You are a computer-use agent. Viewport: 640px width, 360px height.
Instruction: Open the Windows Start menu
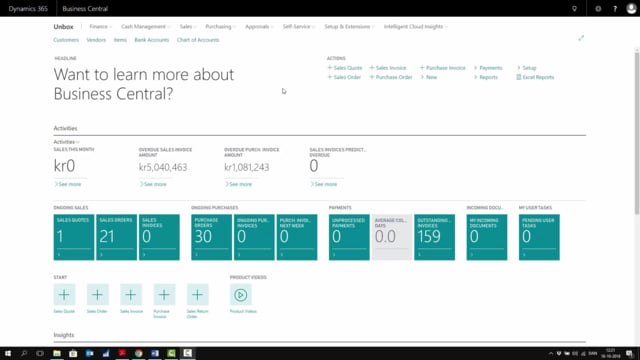8,353
